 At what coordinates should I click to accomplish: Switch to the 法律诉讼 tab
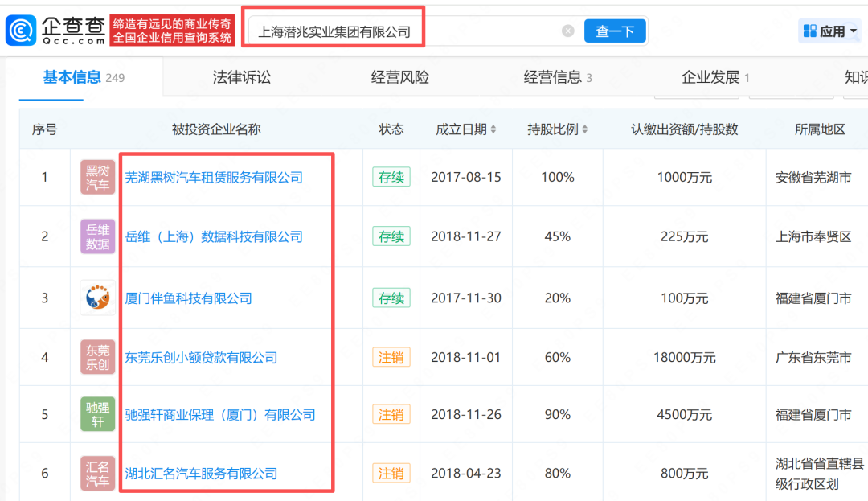tap(241, 77)
